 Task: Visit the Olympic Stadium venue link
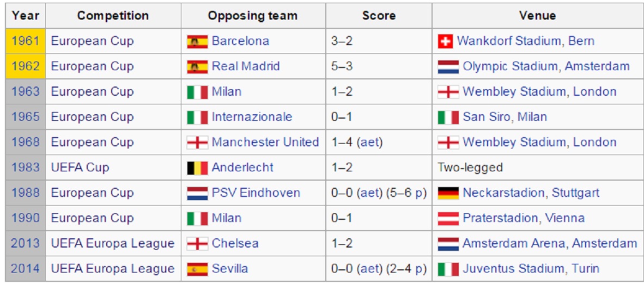point(510,66)
